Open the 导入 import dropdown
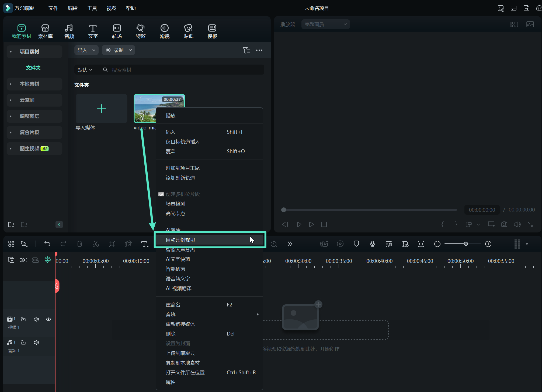The width and height of the screenshot is (542, 392). [86, 50]
